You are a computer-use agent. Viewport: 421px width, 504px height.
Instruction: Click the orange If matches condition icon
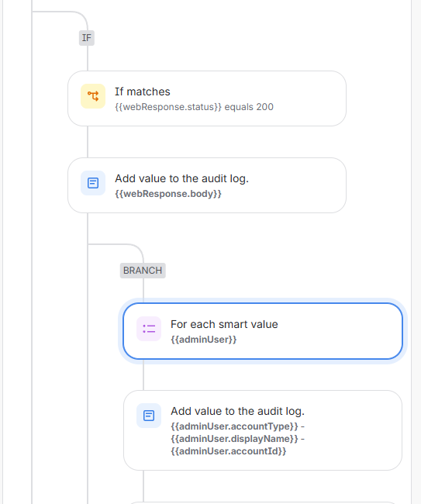tap(93, 96)
